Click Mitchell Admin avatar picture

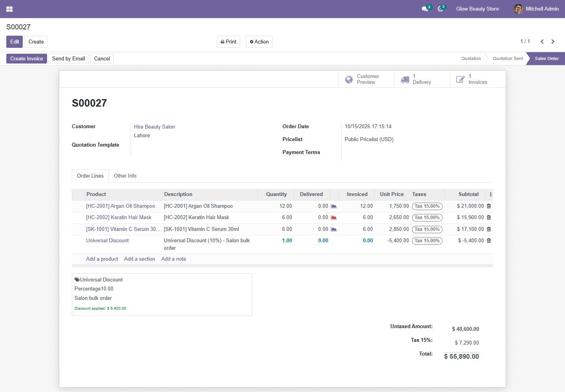point(518,9)
